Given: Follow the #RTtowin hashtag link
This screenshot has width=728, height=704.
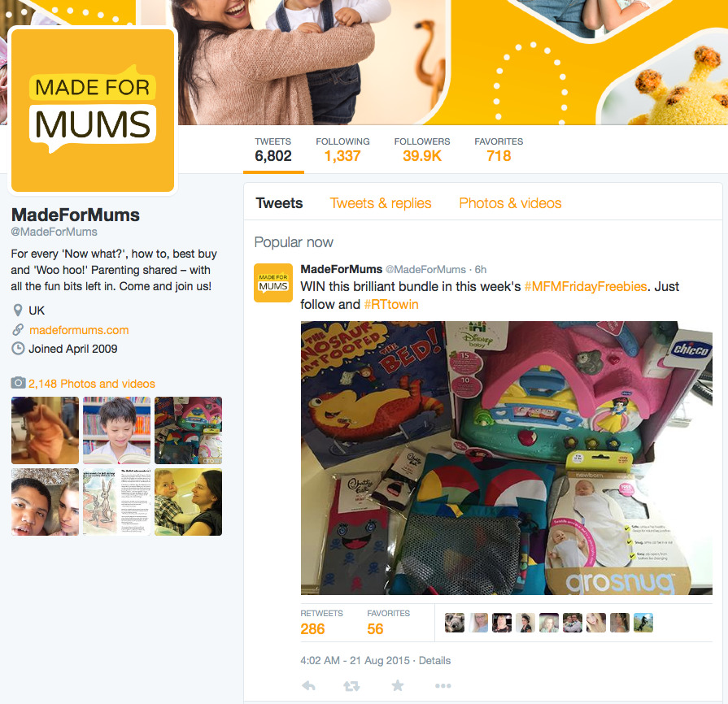Looking at the screenshot, I should (x=391, y=304).
